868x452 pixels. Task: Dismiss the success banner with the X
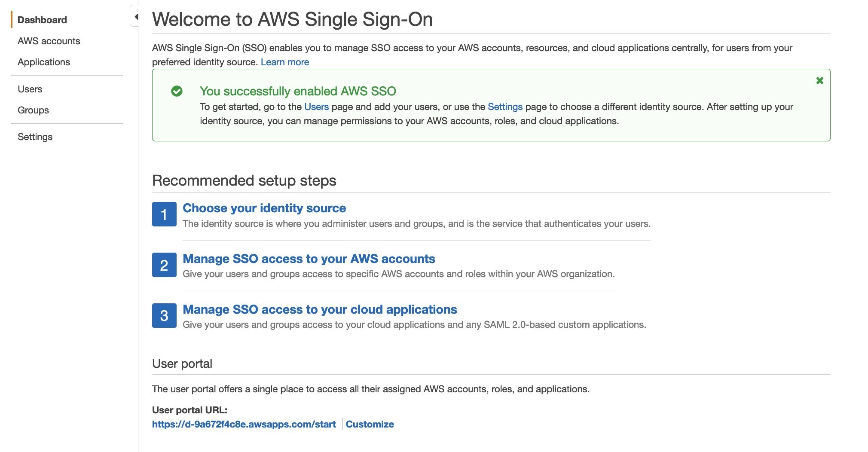(x=820, y=80)
